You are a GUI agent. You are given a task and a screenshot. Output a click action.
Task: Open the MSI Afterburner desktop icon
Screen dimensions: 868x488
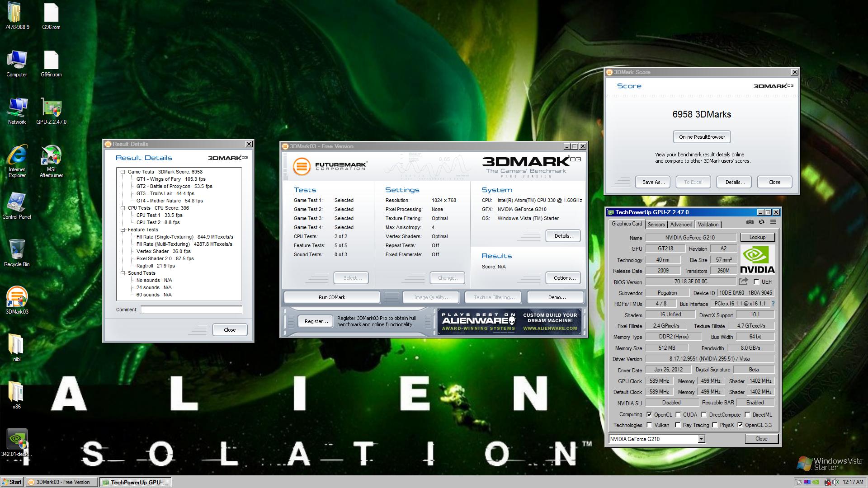point(51,156)
